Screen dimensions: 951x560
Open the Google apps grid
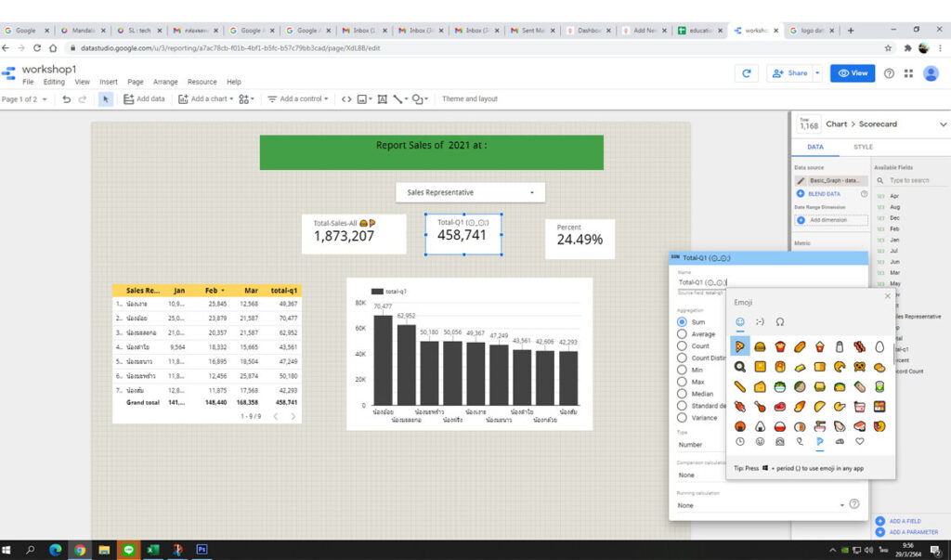point(908,72)
